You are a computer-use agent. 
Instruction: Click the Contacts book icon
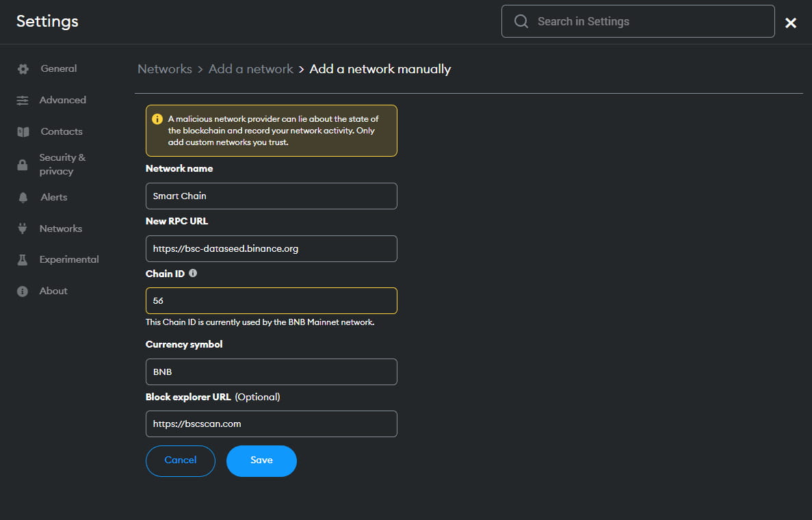23,132
